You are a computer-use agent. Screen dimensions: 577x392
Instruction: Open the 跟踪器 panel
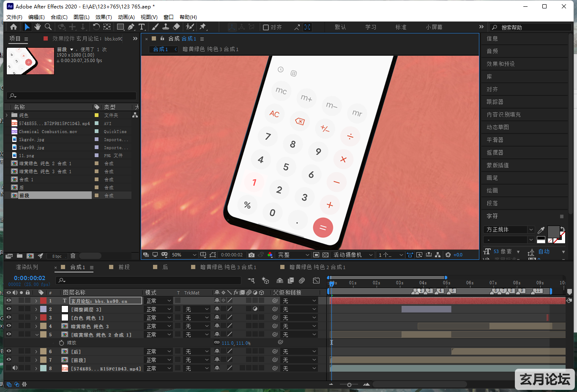point(495,102)
